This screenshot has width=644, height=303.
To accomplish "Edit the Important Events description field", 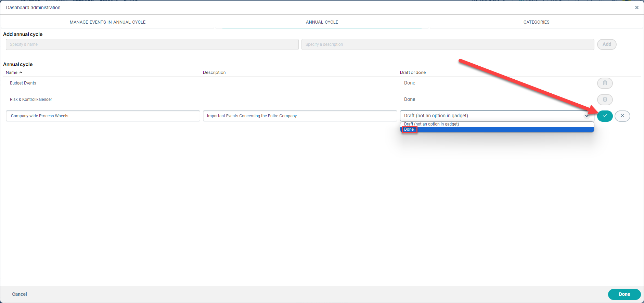I will pos(300,116).
